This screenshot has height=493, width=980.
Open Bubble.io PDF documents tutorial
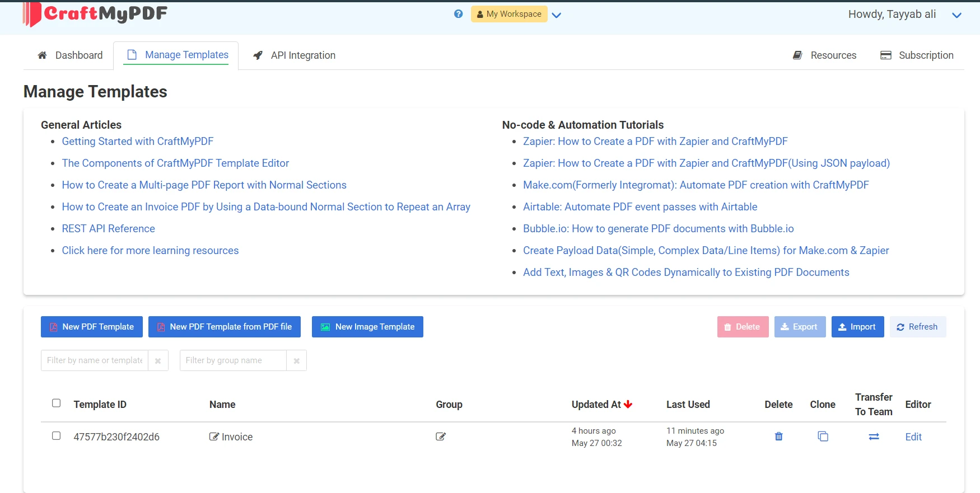659,229
